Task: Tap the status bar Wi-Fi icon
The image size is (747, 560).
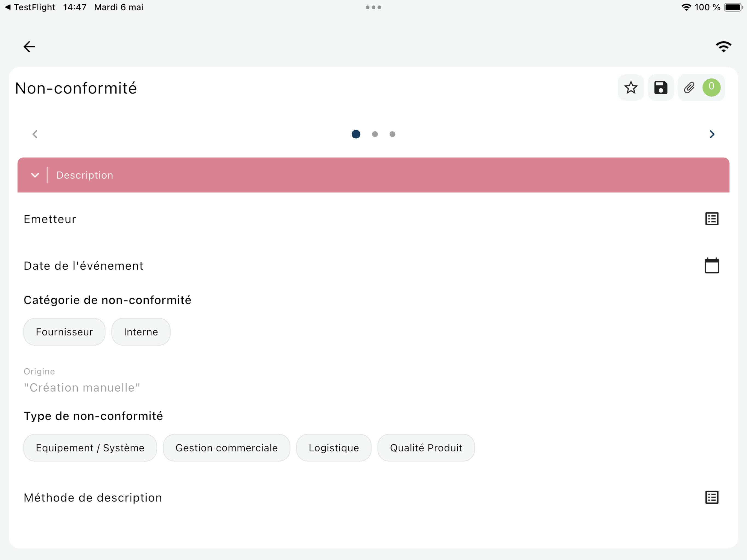Action: click(686, 7)
